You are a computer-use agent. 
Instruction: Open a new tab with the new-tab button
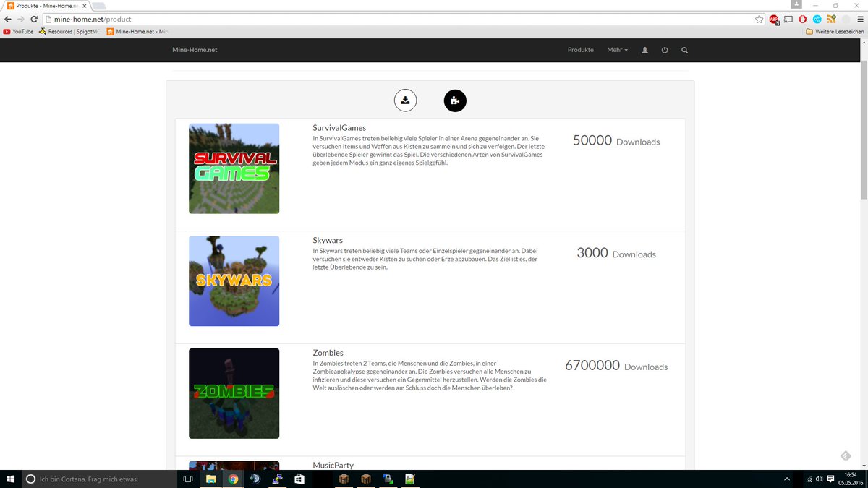pyautogui.click(x=99, y=6)
